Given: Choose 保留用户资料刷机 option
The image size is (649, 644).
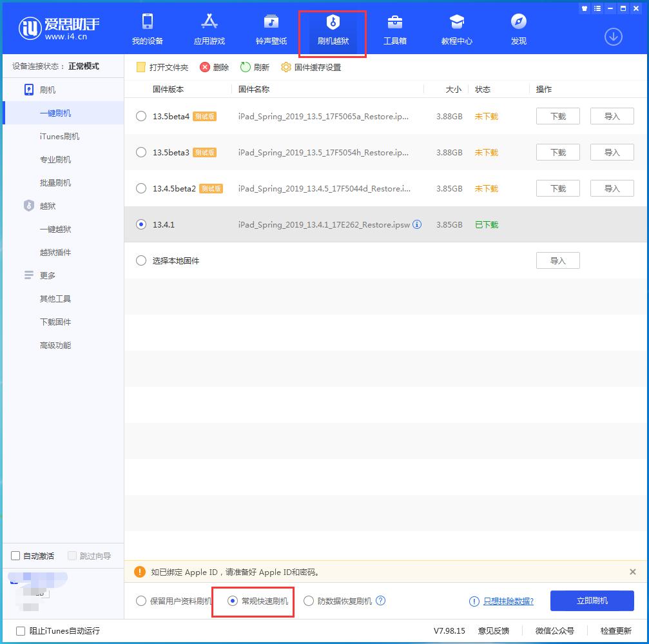Looking at the screenshot, I should point(140,601).
